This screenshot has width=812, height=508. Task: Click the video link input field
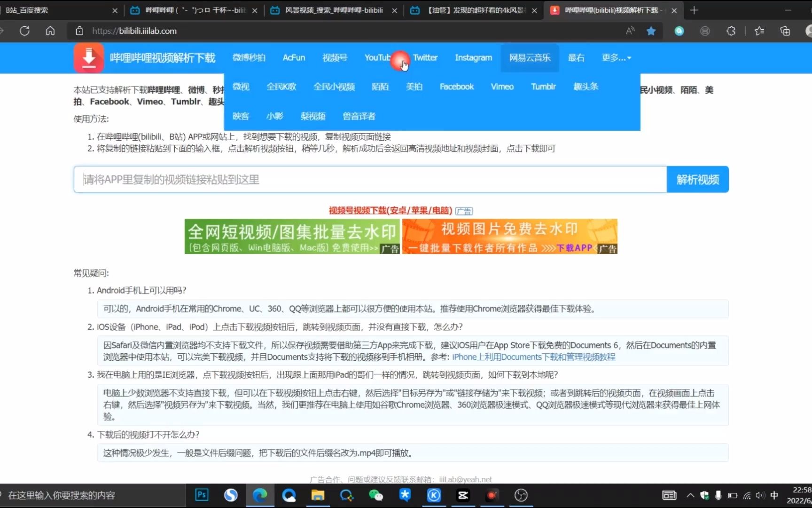tap(370, 180)
